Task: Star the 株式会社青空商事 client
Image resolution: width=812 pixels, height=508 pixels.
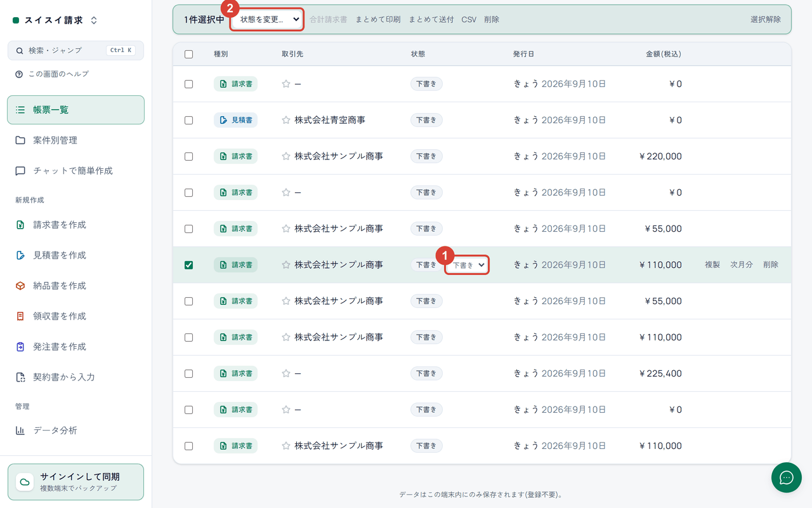Action: coord(286,120)
